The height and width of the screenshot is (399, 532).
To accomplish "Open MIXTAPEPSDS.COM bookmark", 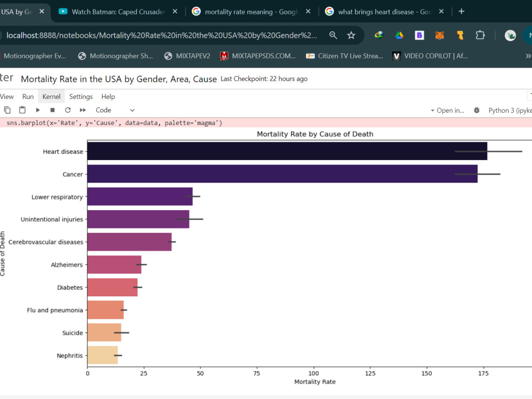I will [258, 56].
